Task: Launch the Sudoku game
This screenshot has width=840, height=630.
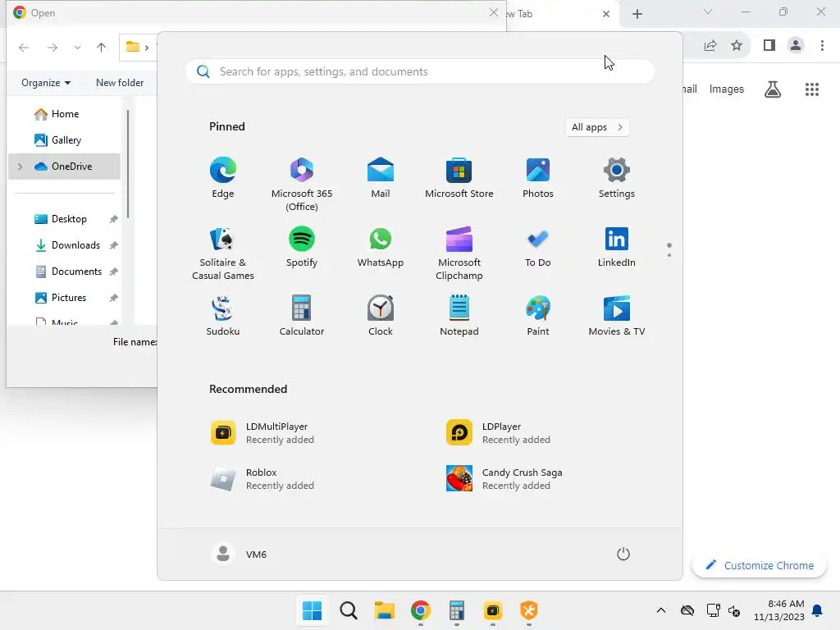Action: click(223, 316)
